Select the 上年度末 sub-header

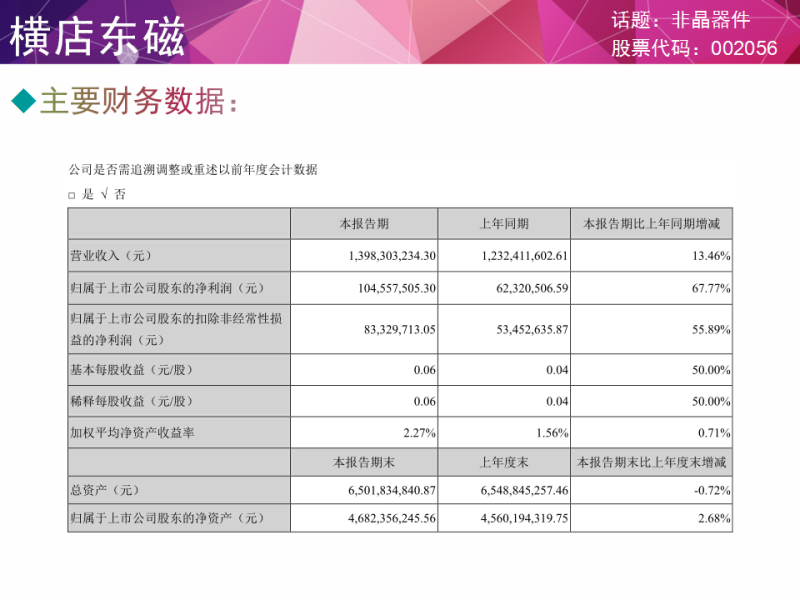pyautogui.click(x=504, y=462)
